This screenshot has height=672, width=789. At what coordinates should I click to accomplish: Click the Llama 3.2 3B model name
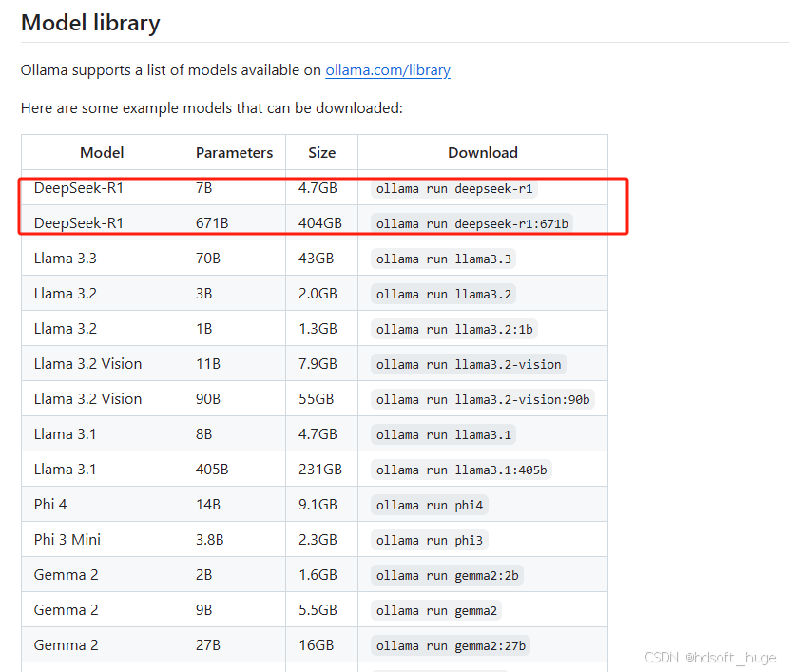pyautogui.click(x=65, y=294)
